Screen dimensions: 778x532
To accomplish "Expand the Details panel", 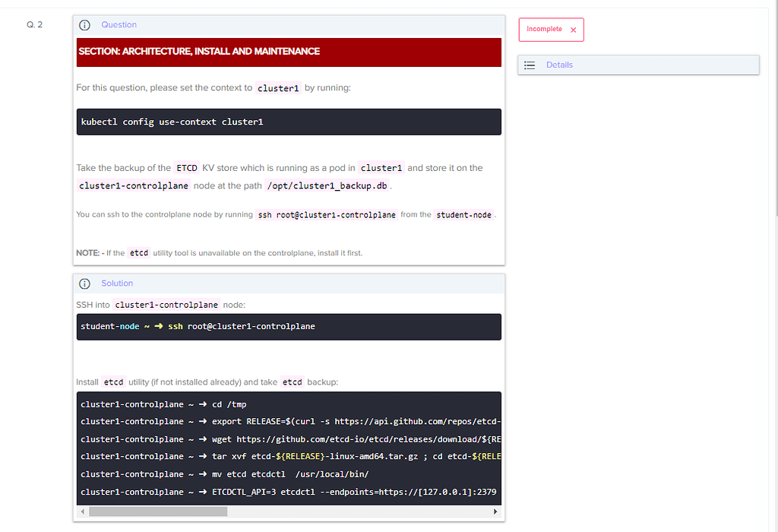I will [x=638, y=65].
